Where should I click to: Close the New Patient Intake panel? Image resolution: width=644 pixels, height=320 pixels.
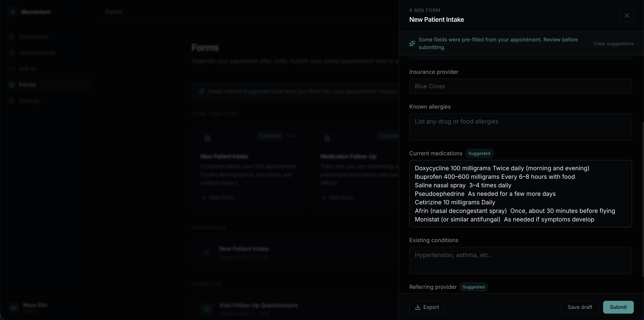627,16
